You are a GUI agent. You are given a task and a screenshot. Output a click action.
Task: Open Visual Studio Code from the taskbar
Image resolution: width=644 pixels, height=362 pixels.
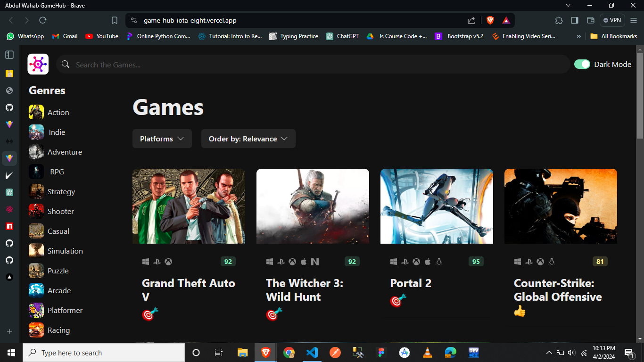312,353
